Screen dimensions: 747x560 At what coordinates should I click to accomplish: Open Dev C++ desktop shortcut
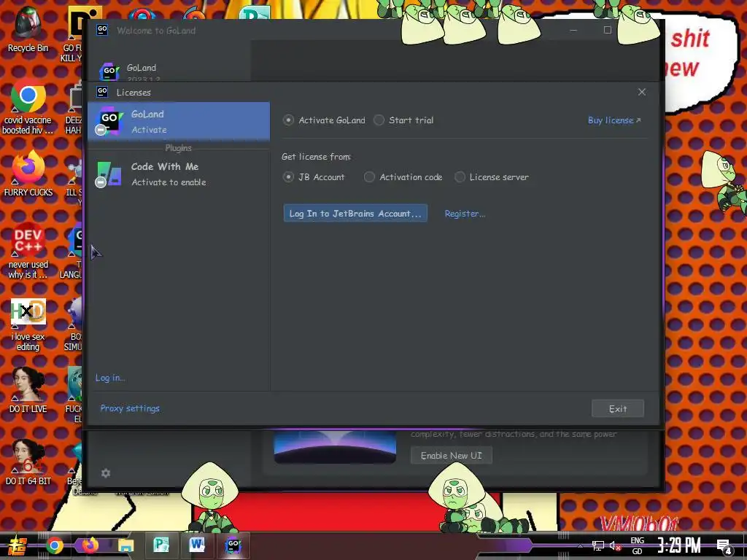28,251
